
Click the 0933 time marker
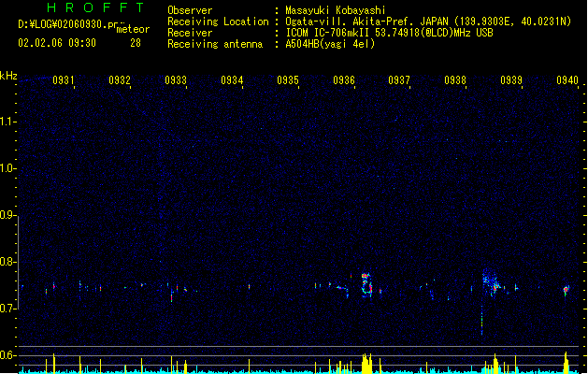[x=176, y=80]
